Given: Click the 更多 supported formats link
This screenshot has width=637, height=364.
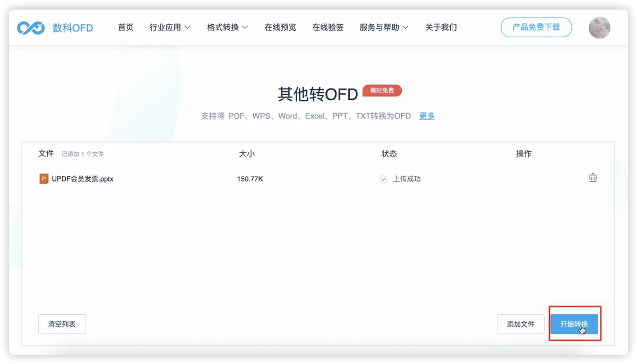Looking at the screenshot, I should [427, 116].
